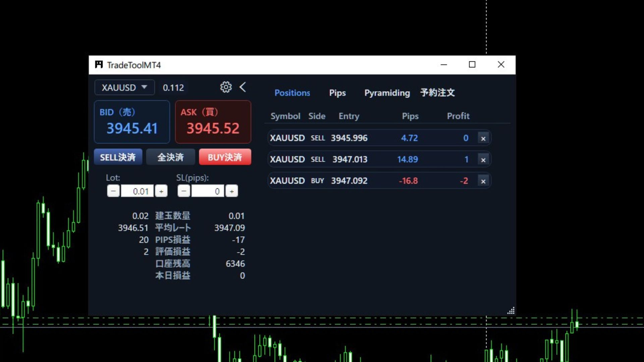Decrease the Lot size with the minus button
The height and width of the screenshot is (362, 644).
click(113, 191)
